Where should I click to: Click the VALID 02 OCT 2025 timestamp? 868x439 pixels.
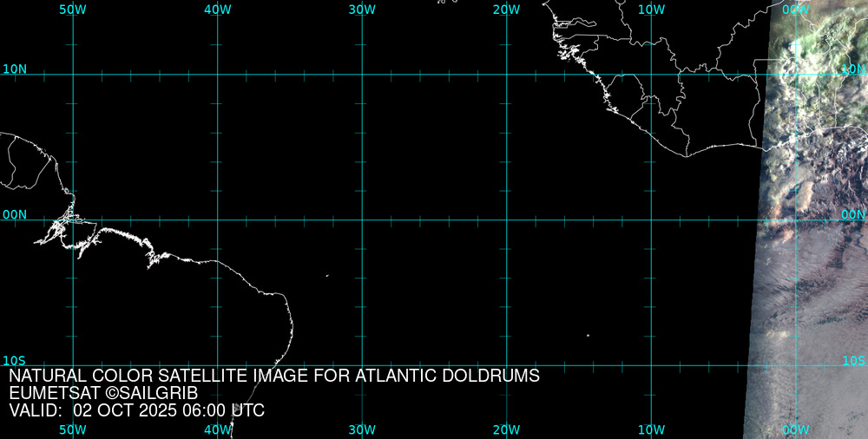tap(137, 411)
